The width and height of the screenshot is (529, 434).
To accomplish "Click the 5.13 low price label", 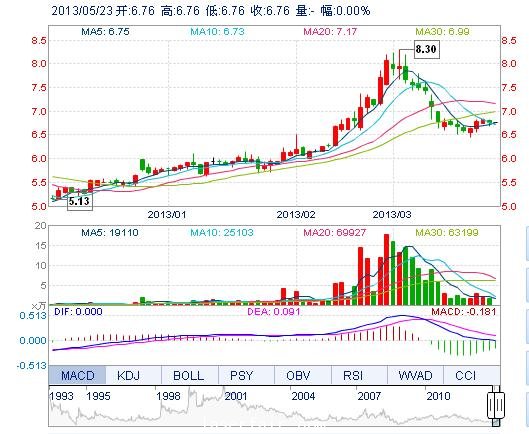I will 80,201.
